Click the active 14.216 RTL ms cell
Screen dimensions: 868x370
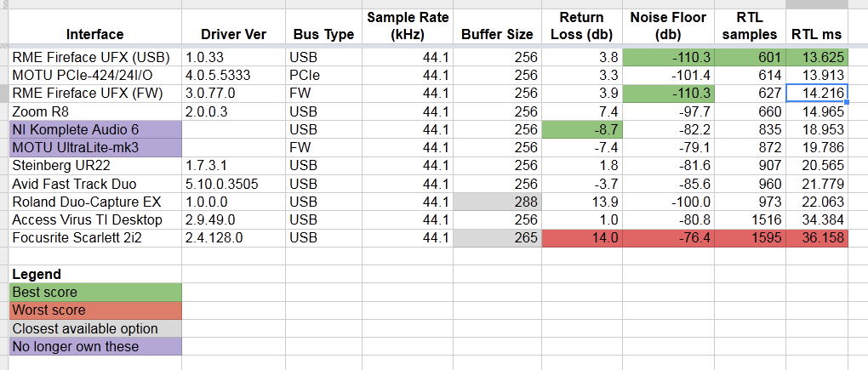click(817, 94)
